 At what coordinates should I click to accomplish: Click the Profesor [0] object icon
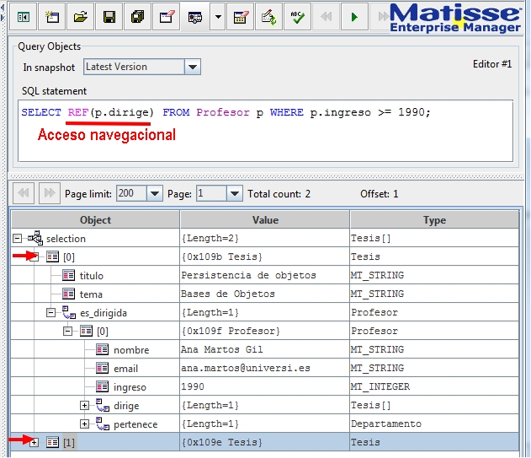(86, 331)
